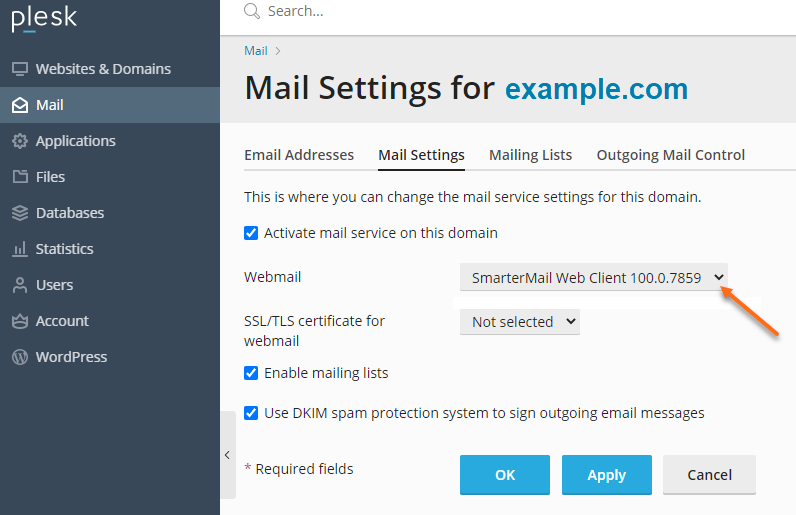
Task: Open the Applications menu item
Action: pyautogui.click(x=110, y=141)
